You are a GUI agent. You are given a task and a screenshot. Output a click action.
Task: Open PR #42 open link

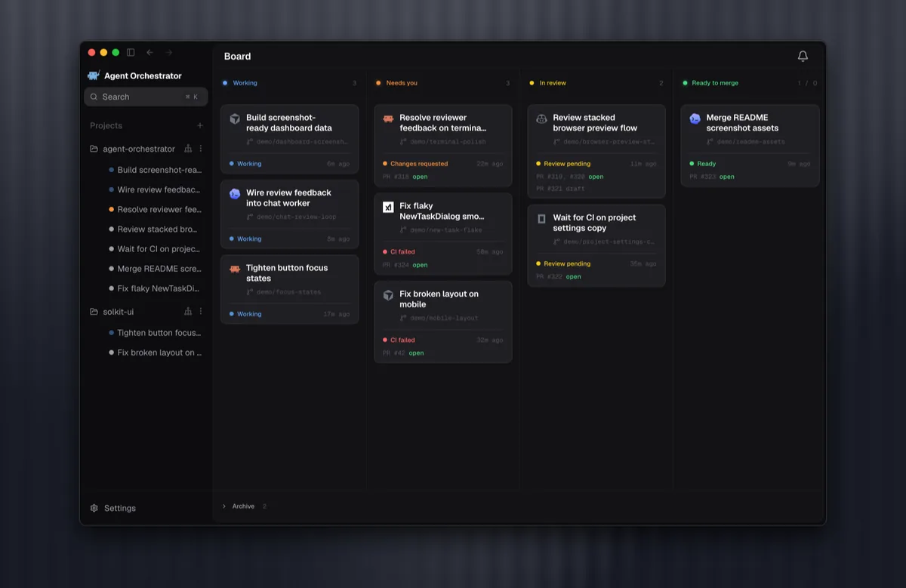[x=403, y=353]
